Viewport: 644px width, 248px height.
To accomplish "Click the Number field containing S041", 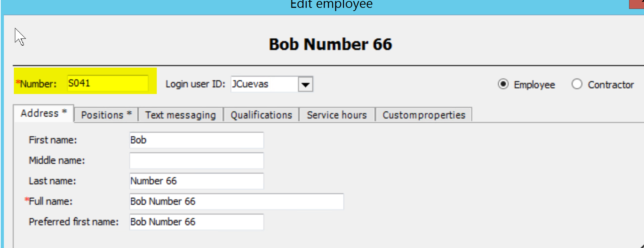I will pyautogui.click(x=108, y=83).
